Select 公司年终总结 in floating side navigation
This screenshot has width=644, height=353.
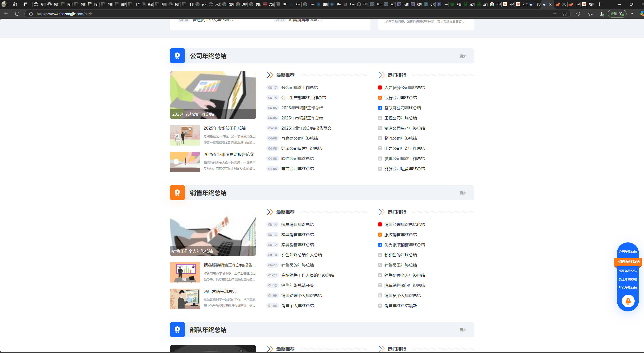point(628,252)
